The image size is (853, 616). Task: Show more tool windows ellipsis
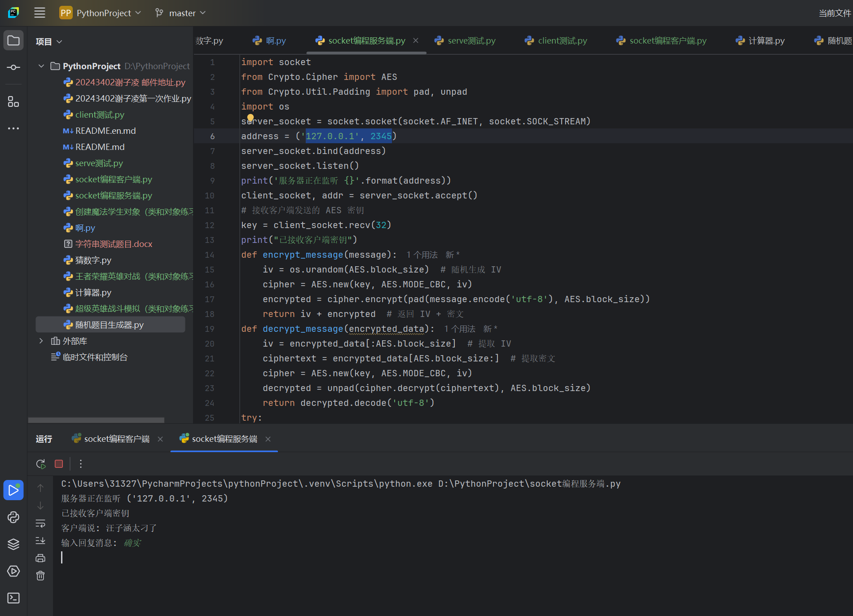[x=13, y=128]
